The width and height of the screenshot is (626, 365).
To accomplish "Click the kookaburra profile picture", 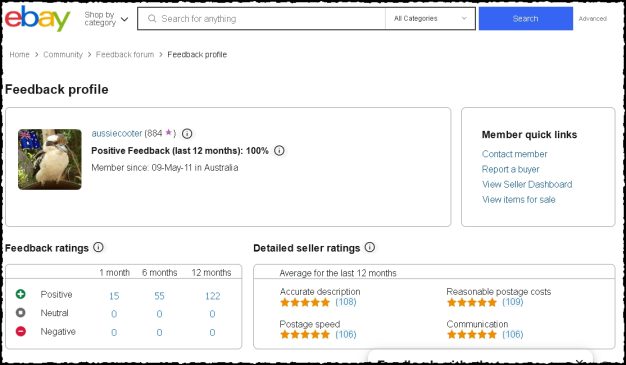I will point(50,159).
